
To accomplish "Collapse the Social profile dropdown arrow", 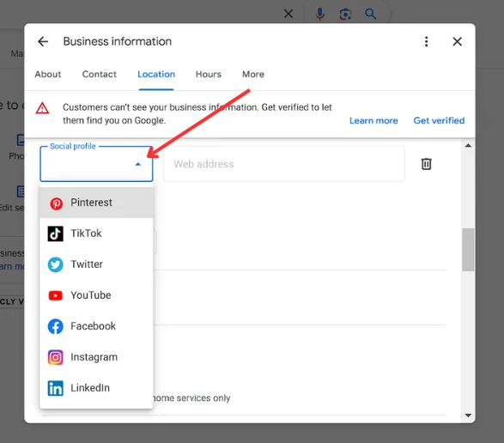I will point(138,164).
